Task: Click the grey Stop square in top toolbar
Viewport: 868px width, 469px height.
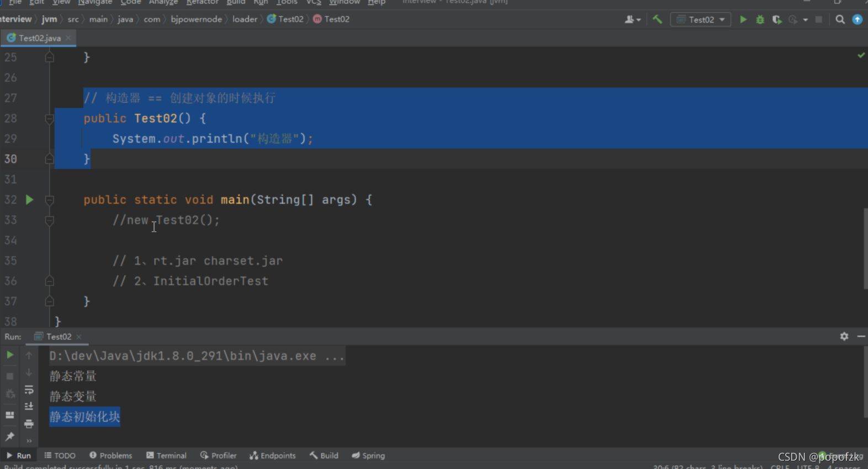Action: [819, 20]
